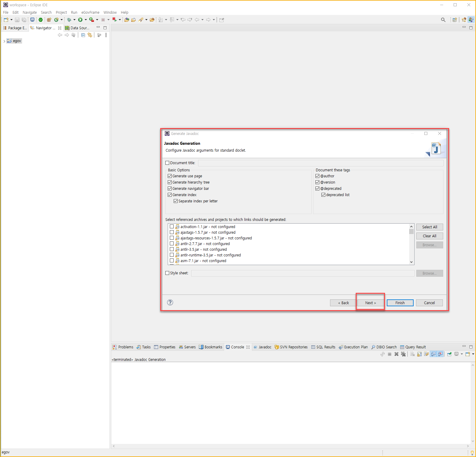Viewport: 476px width, 457px height.
Task: Open the Navigator View Menu dots
Action: 106,35
